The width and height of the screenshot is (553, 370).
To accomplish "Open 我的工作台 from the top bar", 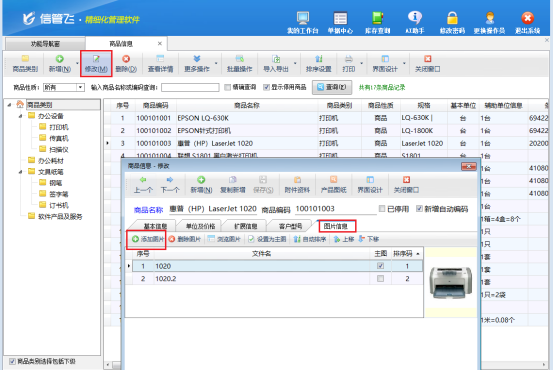I will tap(303, 22).
